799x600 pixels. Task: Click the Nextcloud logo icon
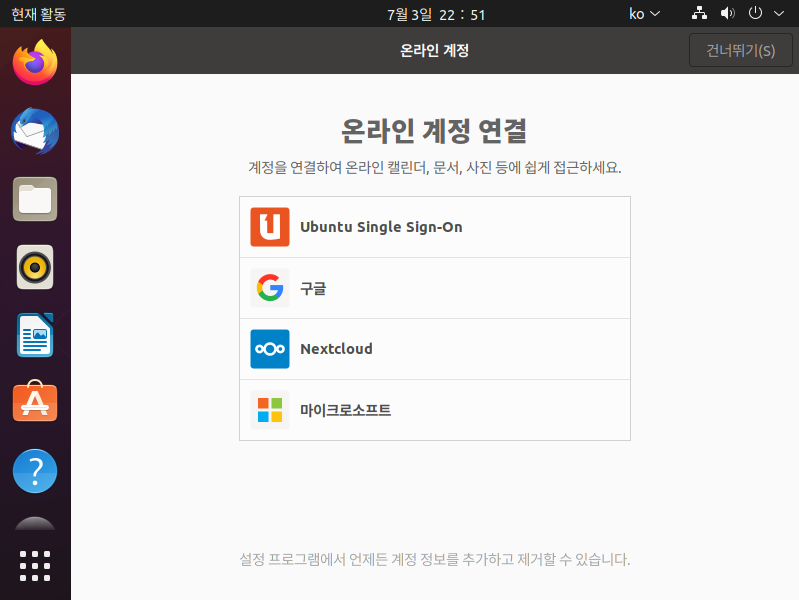270,349
